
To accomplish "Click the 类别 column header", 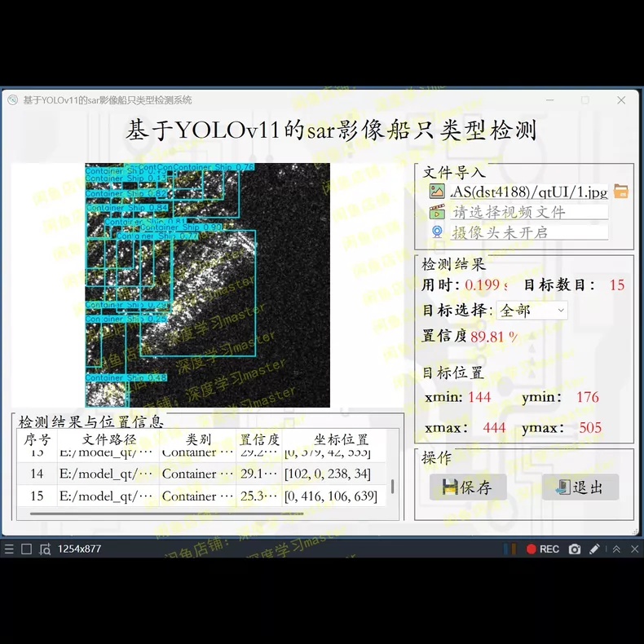I will pyautogui.click(x=197, y=439).
